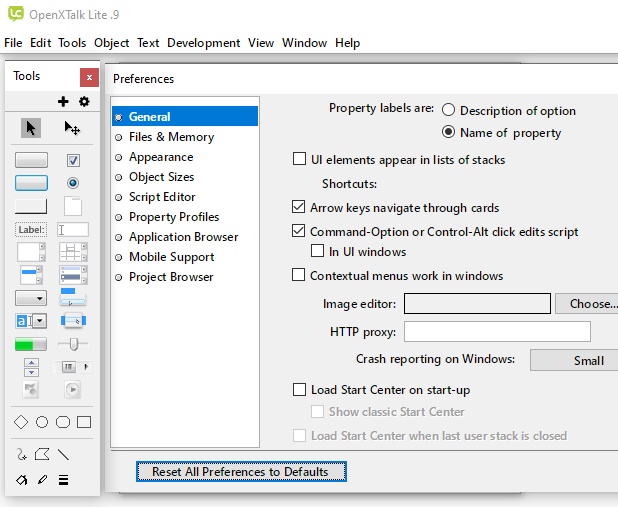
Task: Click the Image editor path field
Action: click(x=477, y=304)
